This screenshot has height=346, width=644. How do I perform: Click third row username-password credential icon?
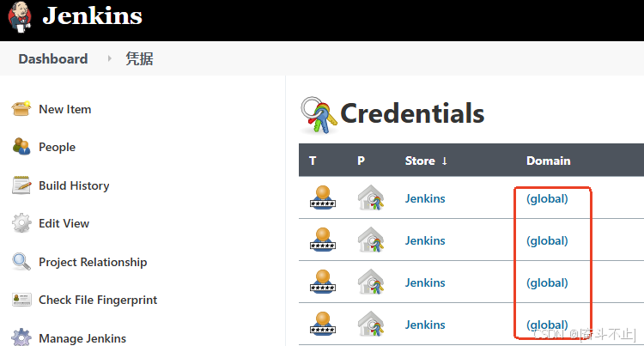(x=322, y=282)
